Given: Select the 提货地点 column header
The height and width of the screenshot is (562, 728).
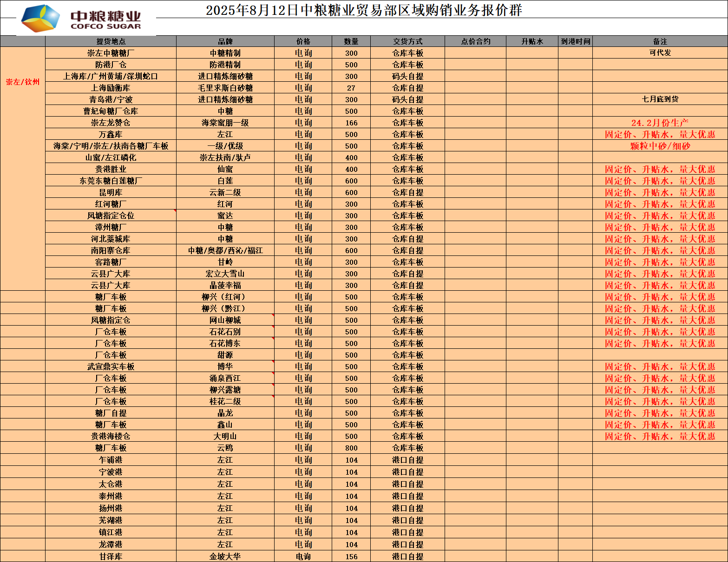Looking at the screenshot, I should pos(111,41).
